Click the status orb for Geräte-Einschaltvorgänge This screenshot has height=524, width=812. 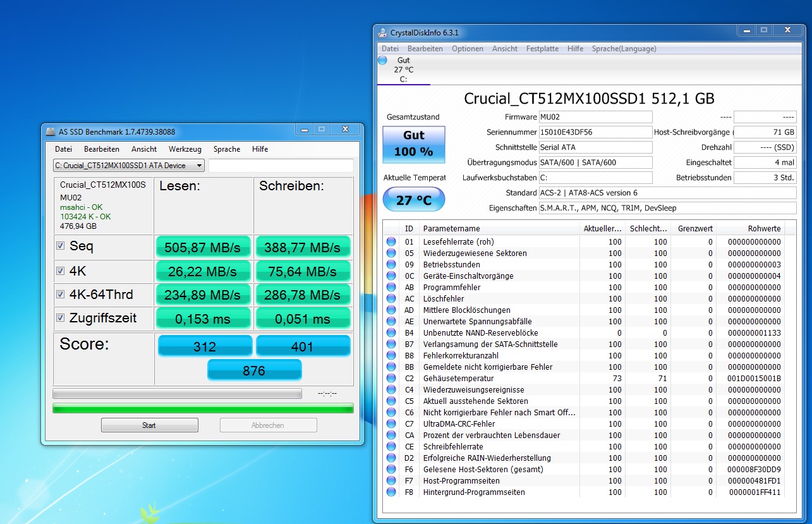391,276
